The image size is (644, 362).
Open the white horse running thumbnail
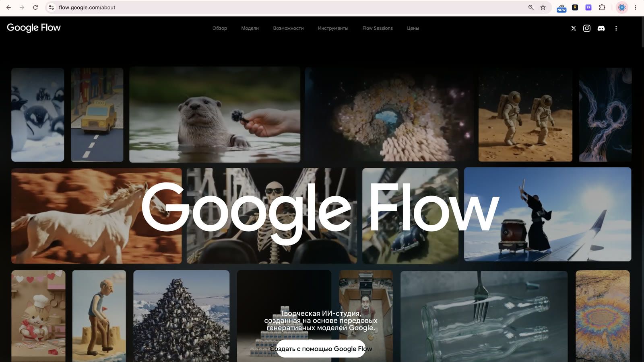97,216
